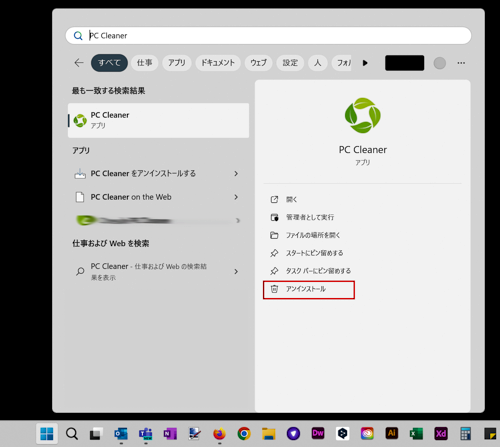Click 開く to open PC Cleaner
The height and width of the screenshot is (447, 500).
(x=291, y=199)
